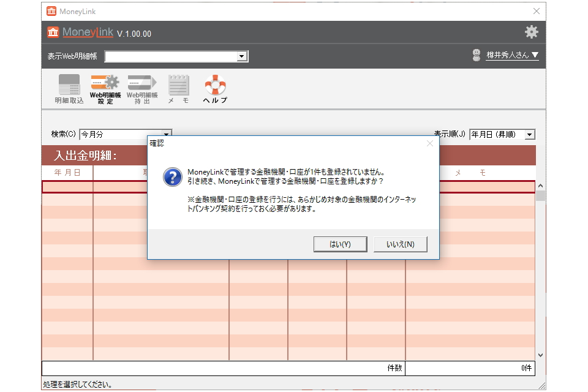The width and height of the screenshot is (588, 392).
Task: Open the 表示順 sort dropdown showing 年月日(昇順)
Action: pos(529,134)
